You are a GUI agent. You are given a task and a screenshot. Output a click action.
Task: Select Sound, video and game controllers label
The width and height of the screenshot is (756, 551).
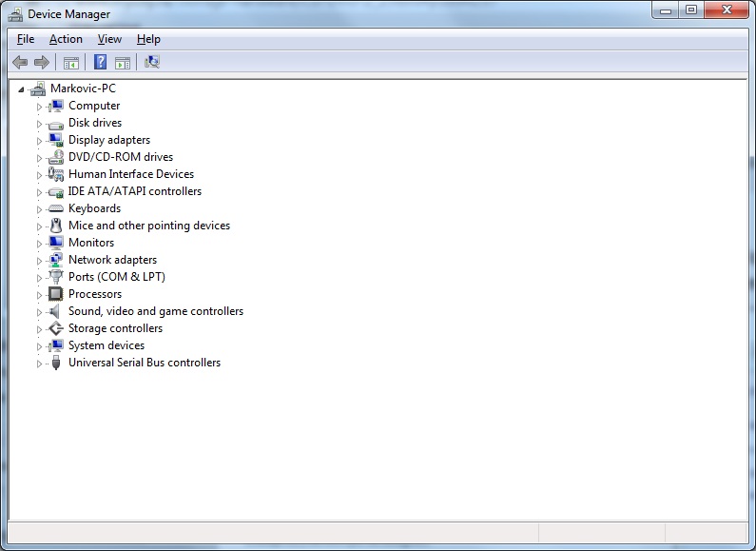tap(156, 311)
